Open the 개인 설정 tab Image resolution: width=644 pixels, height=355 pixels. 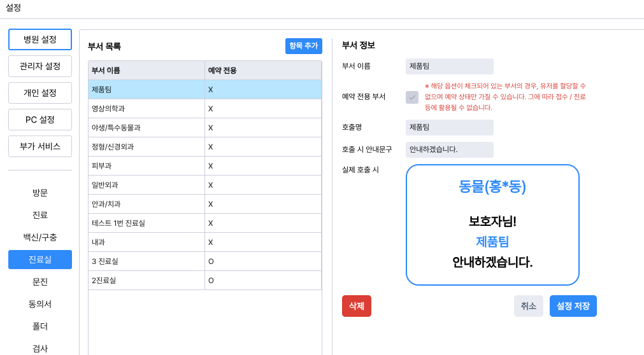pos(40,93)
